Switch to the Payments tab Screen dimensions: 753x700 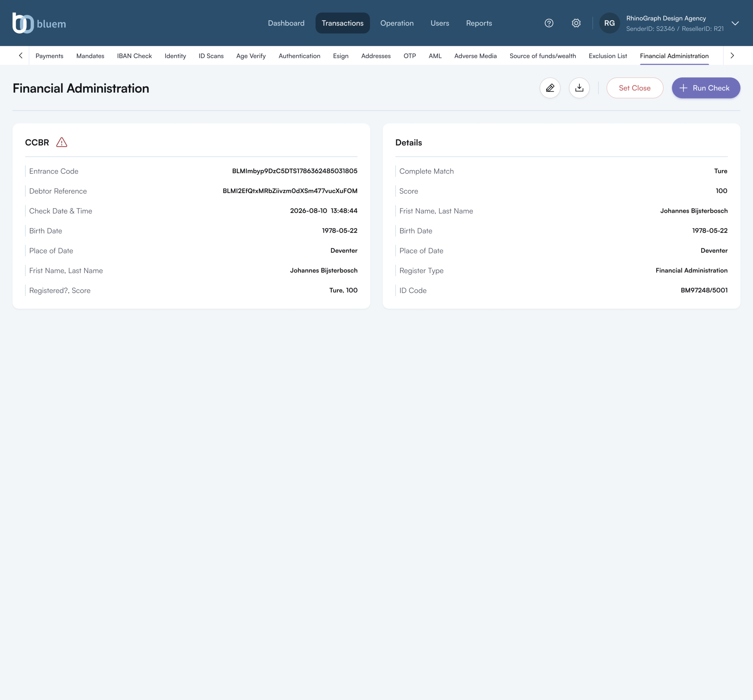pos(50,56)
